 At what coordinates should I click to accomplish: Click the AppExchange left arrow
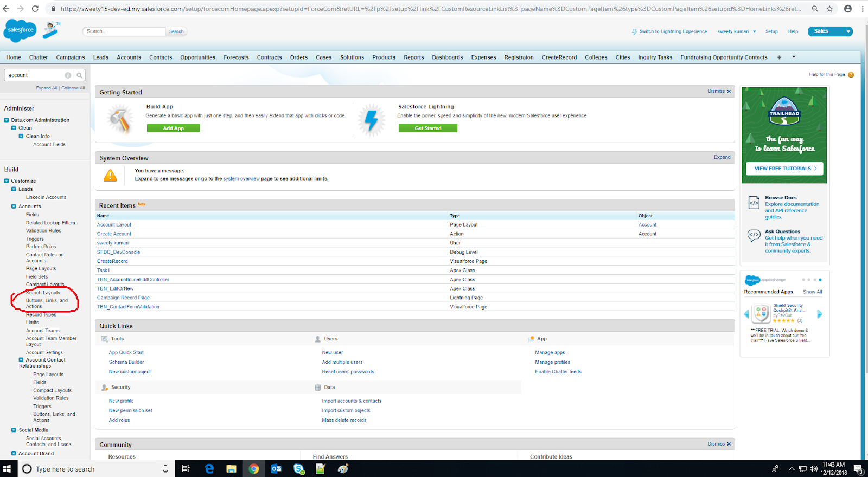(746, 314)
